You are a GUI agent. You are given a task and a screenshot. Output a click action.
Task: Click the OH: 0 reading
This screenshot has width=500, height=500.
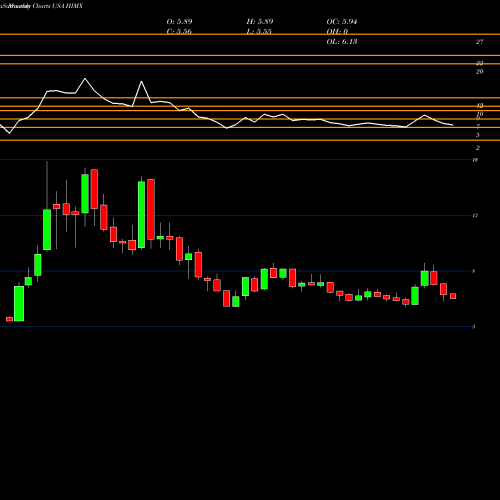337,32
